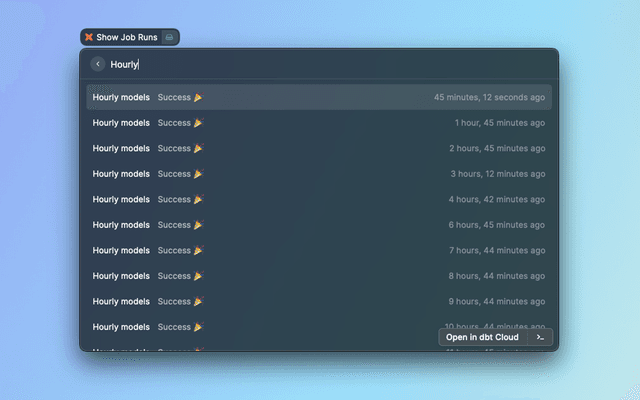Image resolution: width=640 pixels, height=400 pixels.
Task: Select the run from 3 hours, 12 minutes ago
Action: [x=319, y=174]
